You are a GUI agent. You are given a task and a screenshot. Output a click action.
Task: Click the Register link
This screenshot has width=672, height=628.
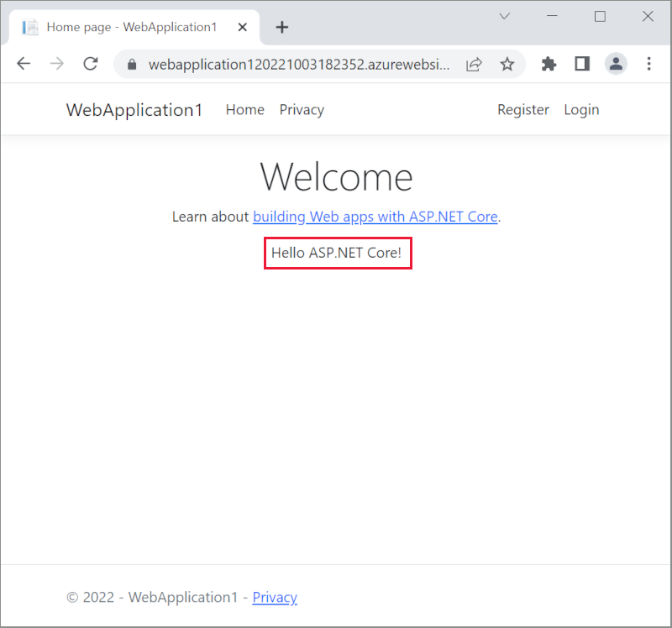pyautogui.click(x=522, y=109)
